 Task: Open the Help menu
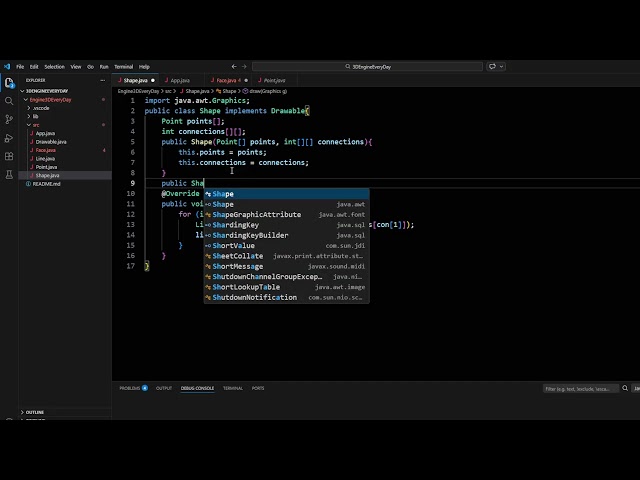click(x=144, y=67)
